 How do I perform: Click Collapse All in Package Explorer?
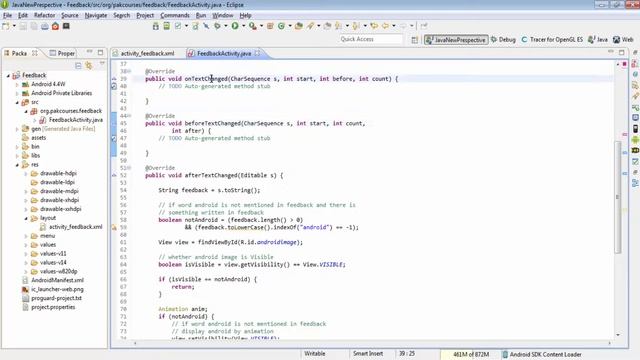78,65
